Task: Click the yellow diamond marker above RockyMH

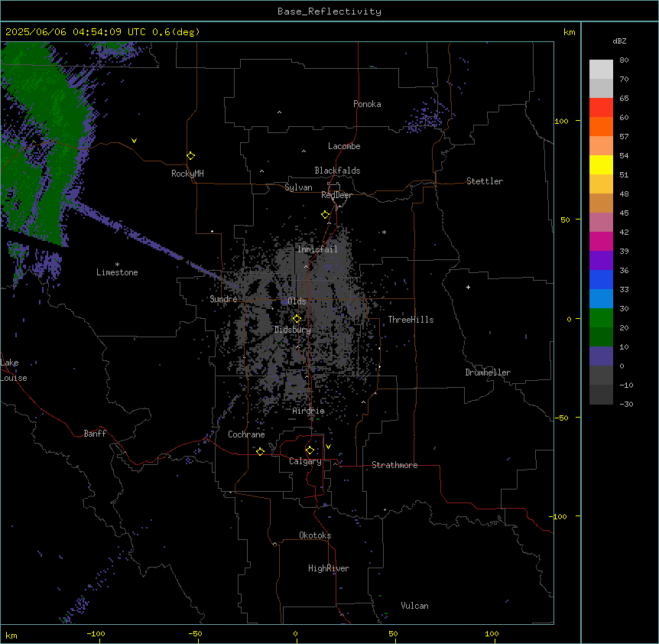Action: tap(191, 156)
